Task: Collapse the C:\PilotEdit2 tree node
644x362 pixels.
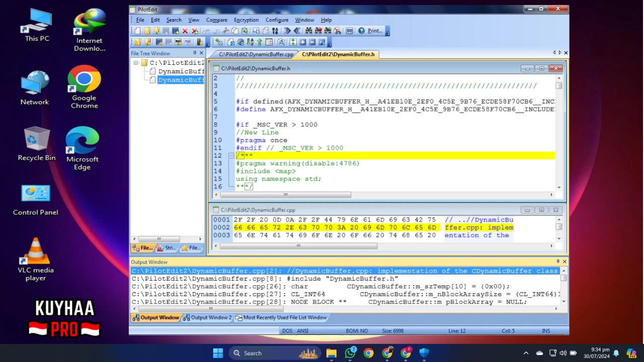Action: click(x=136, y=63)
